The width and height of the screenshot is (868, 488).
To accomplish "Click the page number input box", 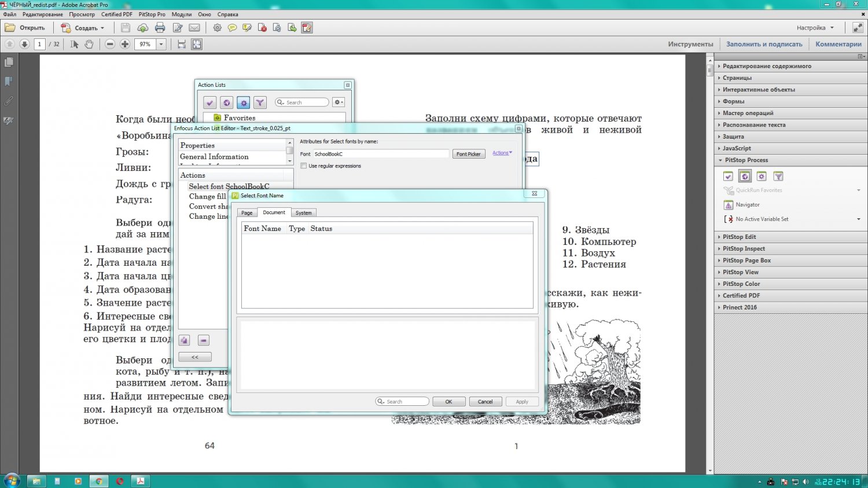I will (x=39, y=44).
